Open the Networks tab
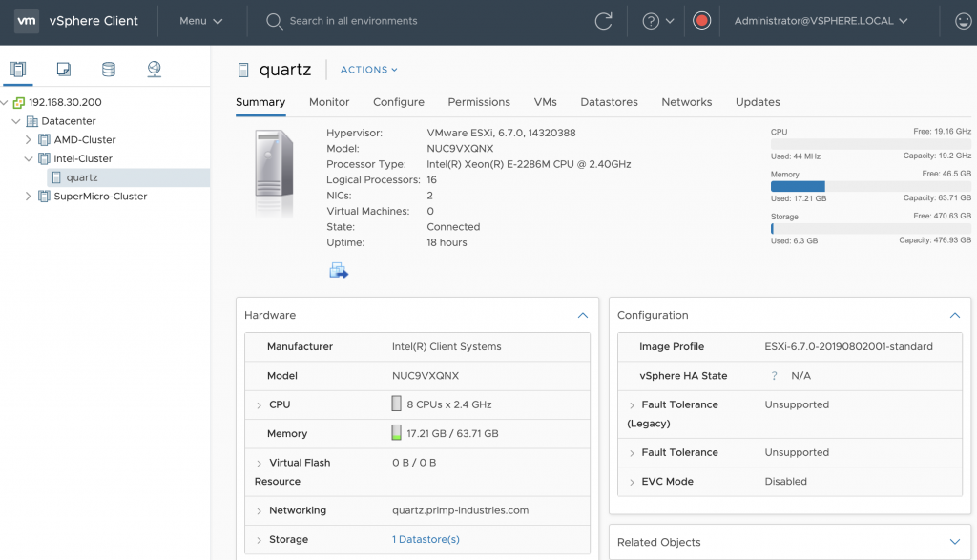 click(687, 102)
